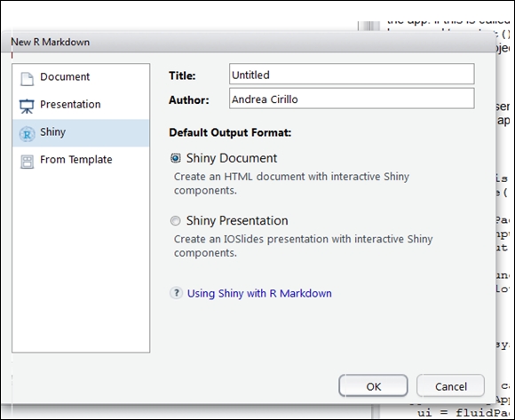Image resolution: width=515 pixels, height=420 pixels.
Task: Click the Shiny Document description text
Action: pyautogui.click(x=291, y=183)
